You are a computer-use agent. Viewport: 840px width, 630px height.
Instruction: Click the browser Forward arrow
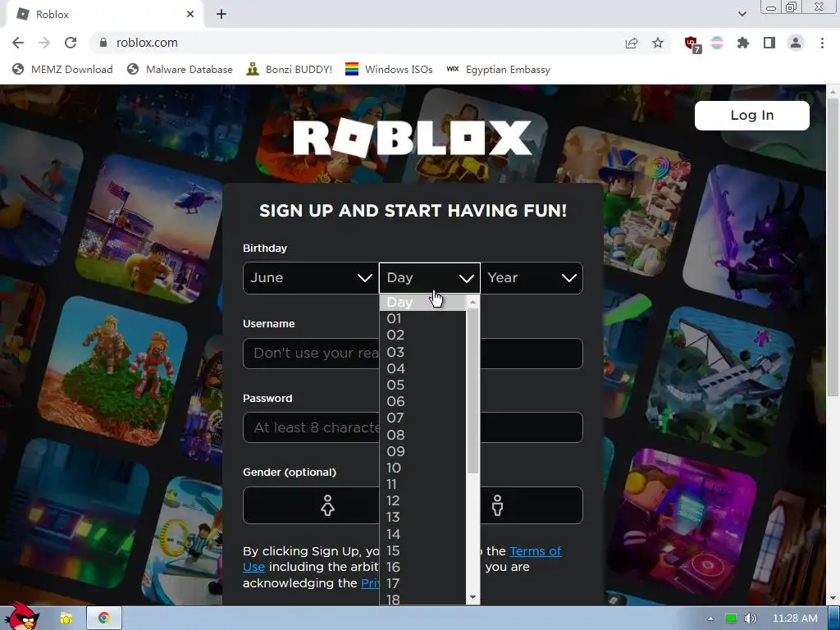point(44,43)
